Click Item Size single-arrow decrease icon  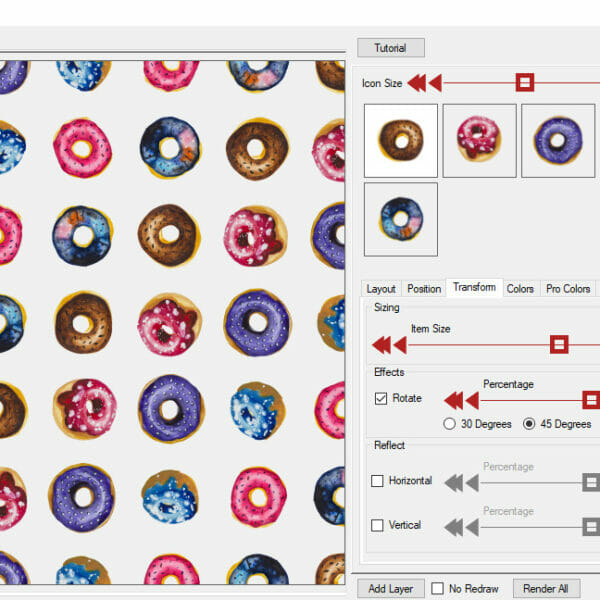pyautogui.click(x=400, y=345)
